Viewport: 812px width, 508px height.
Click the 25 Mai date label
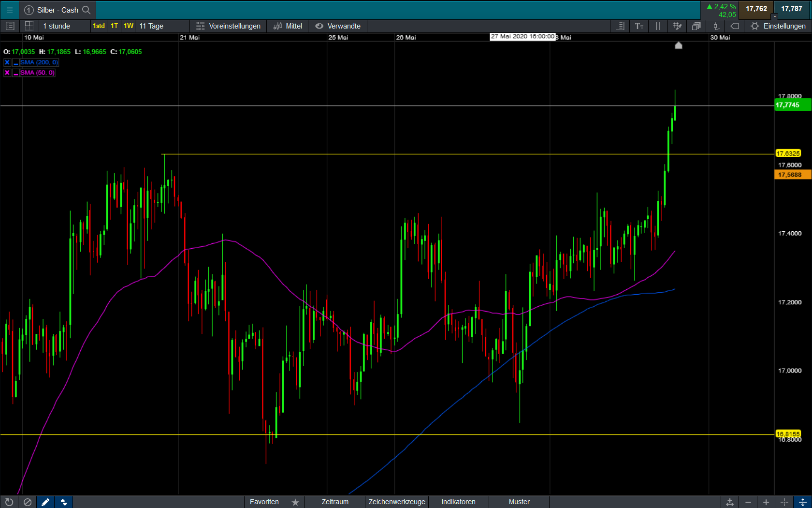[x=338, y=37]
